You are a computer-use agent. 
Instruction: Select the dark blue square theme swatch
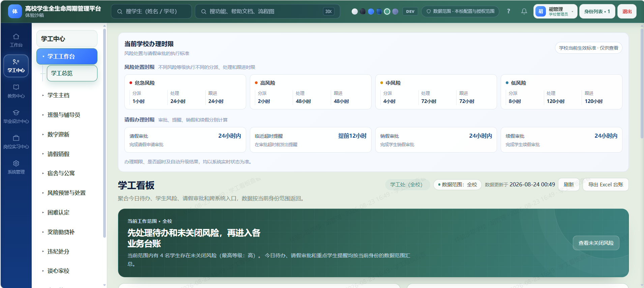click(379, 11)
